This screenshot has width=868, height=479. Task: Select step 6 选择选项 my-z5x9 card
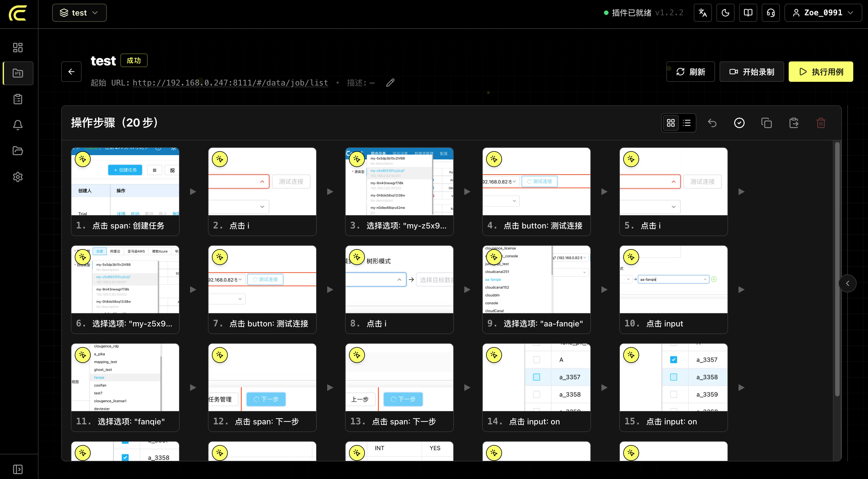click(125, 290)
